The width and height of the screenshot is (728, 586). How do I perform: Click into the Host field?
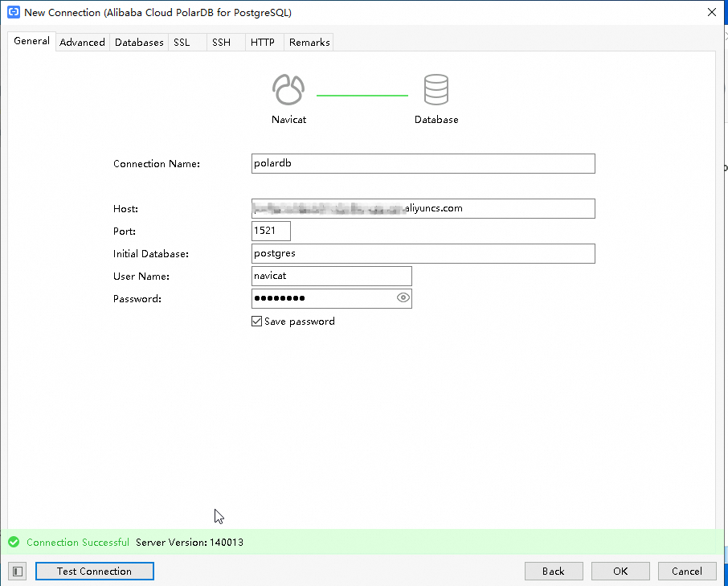[x=423, y=208]
